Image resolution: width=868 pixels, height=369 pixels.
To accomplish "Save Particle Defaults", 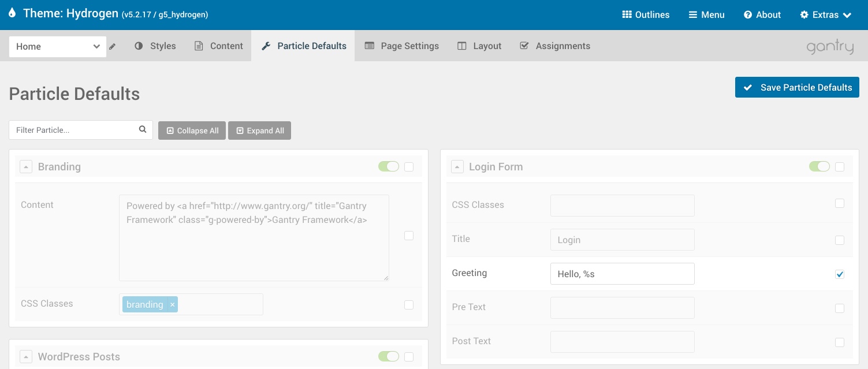I will pos(797,88).
